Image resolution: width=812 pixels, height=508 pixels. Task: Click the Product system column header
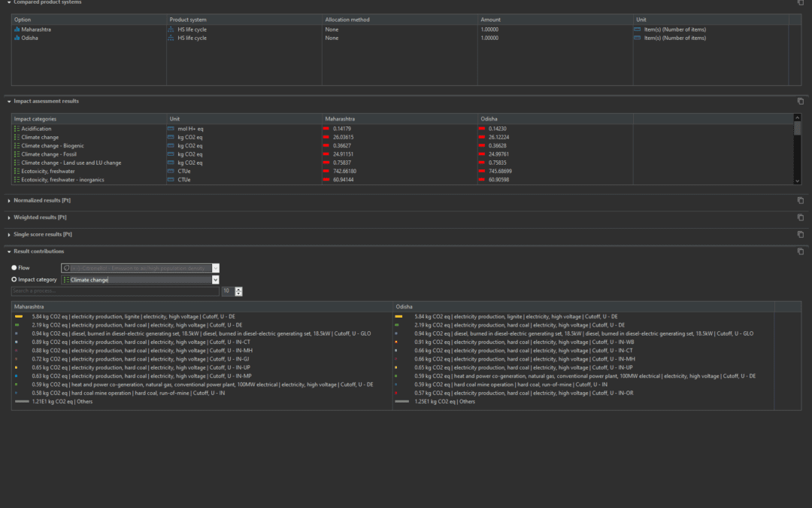click(x=188, y=20)
